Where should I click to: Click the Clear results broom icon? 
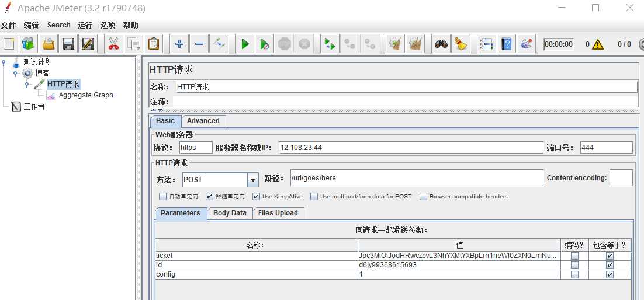pyautogui.click(x=395, y=44)
